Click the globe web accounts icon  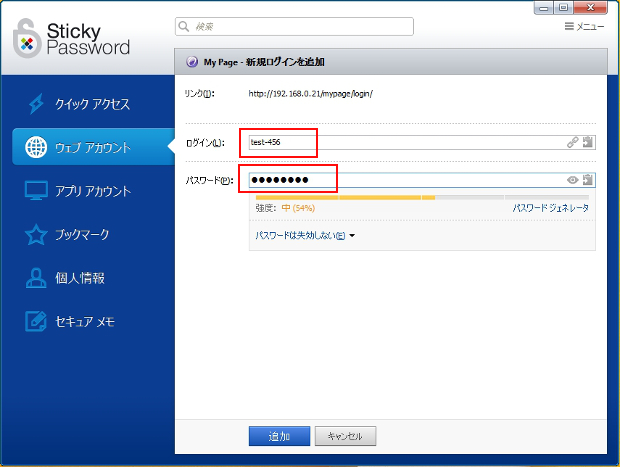point(36,147)
